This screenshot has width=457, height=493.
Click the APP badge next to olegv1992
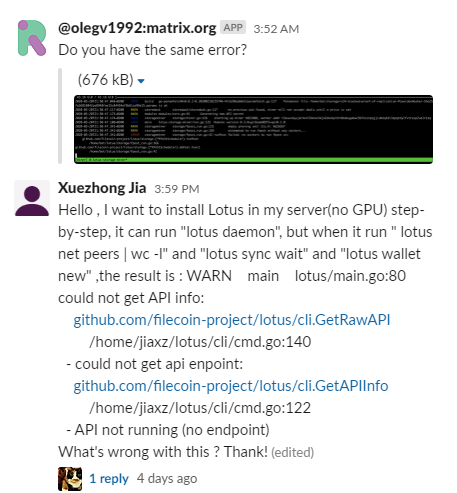tap(233, 28)
